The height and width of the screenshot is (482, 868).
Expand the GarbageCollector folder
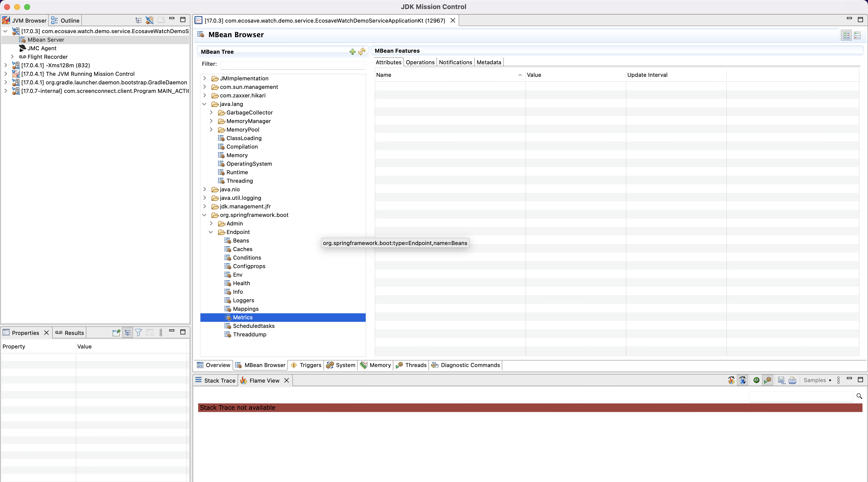pyautogui.click(x=211, y=112)
